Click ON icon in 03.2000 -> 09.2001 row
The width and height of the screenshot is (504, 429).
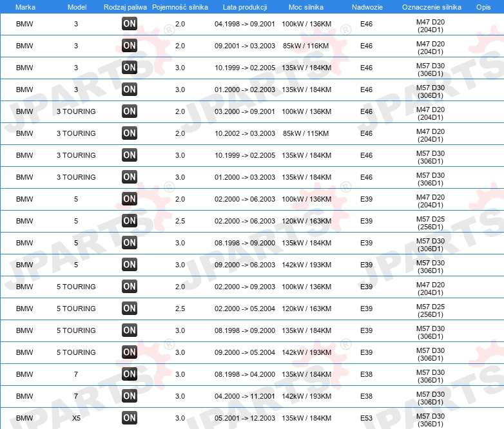coord(130,111)
